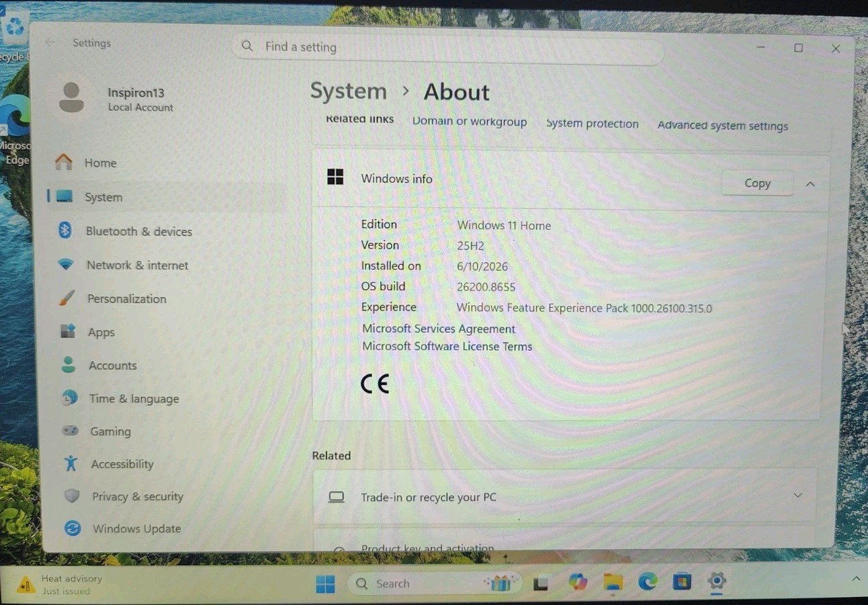868x605 pixels.
Task: Click the Windows Feature Experience Pack text
Action: [x=584, y=308]
